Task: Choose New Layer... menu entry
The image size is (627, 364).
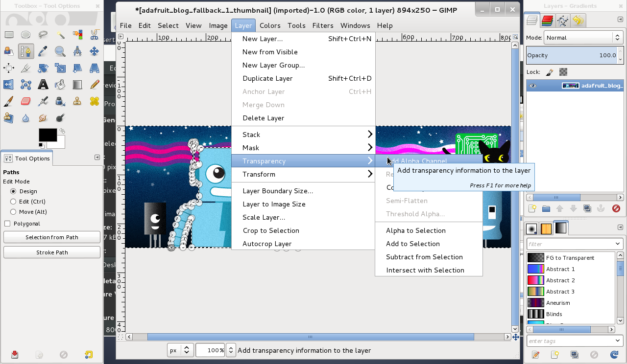Action: (304, 39)
